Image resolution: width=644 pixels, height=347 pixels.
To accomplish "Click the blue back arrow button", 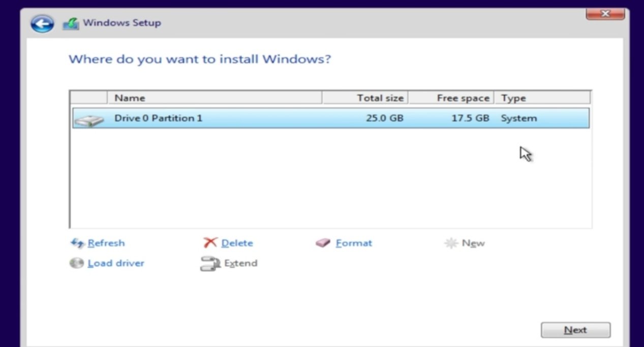I will [x=42, y=23].
